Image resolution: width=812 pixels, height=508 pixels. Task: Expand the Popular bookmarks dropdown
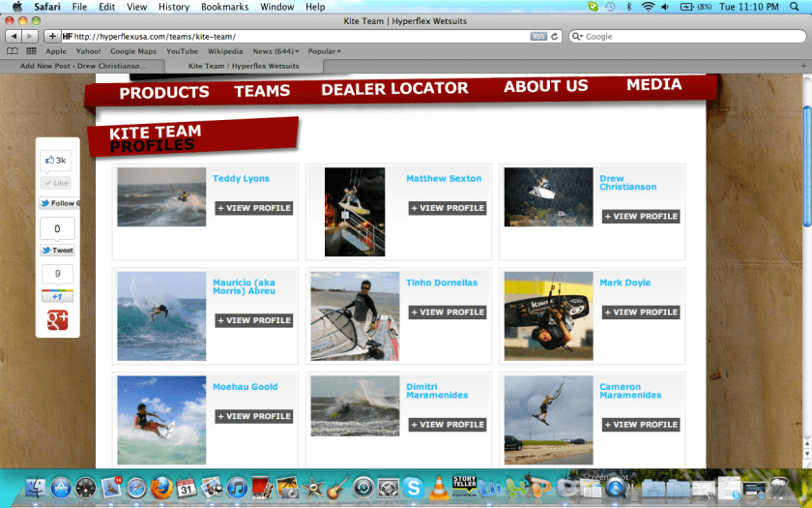pyautogui.click(x=324, y=51)
